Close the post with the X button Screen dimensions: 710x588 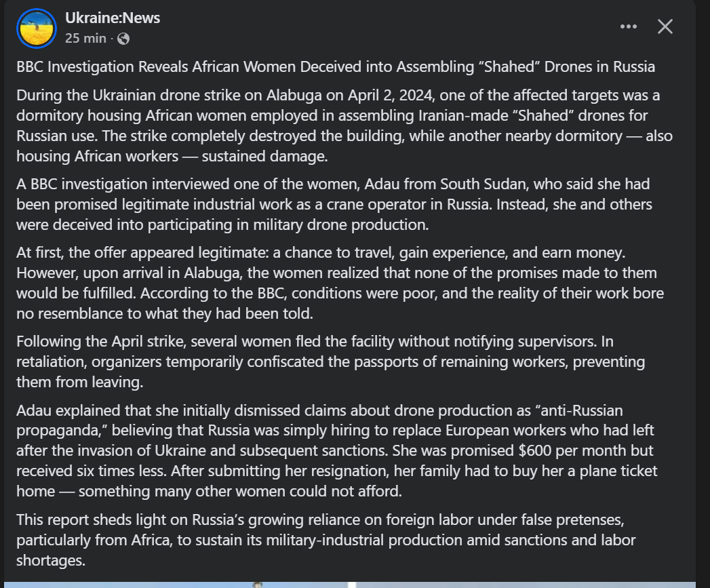point(665,26)
